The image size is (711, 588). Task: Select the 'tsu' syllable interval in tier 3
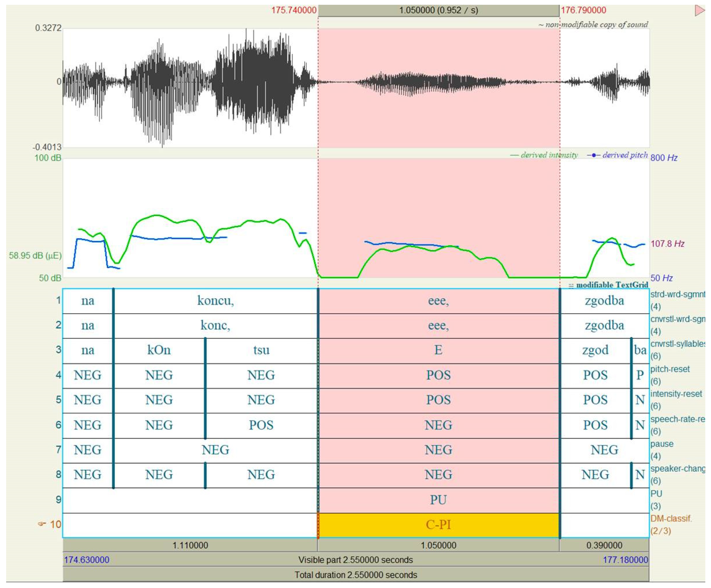coord(261,350)
